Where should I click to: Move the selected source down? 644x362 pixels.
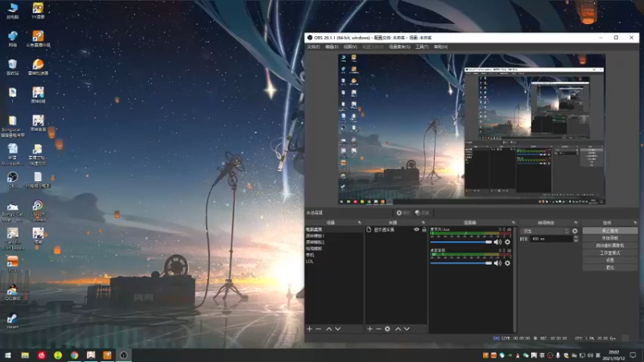407,329
